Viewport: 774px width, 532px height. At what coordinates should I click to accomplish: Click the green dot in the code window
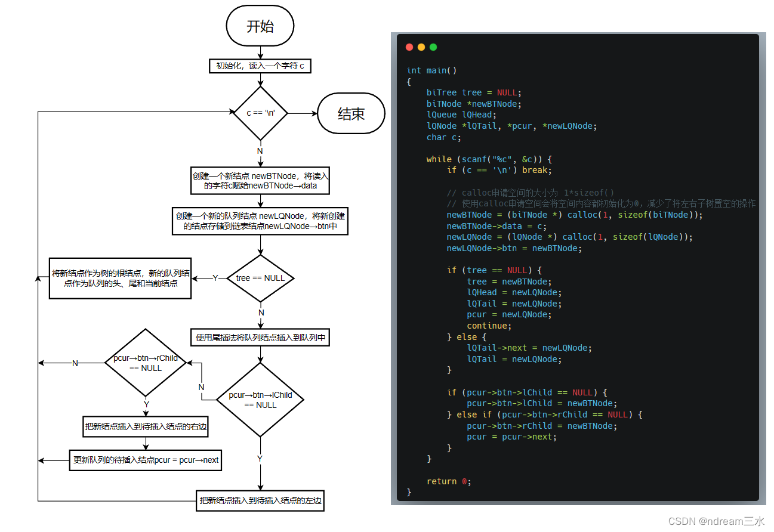click(433, 47)
